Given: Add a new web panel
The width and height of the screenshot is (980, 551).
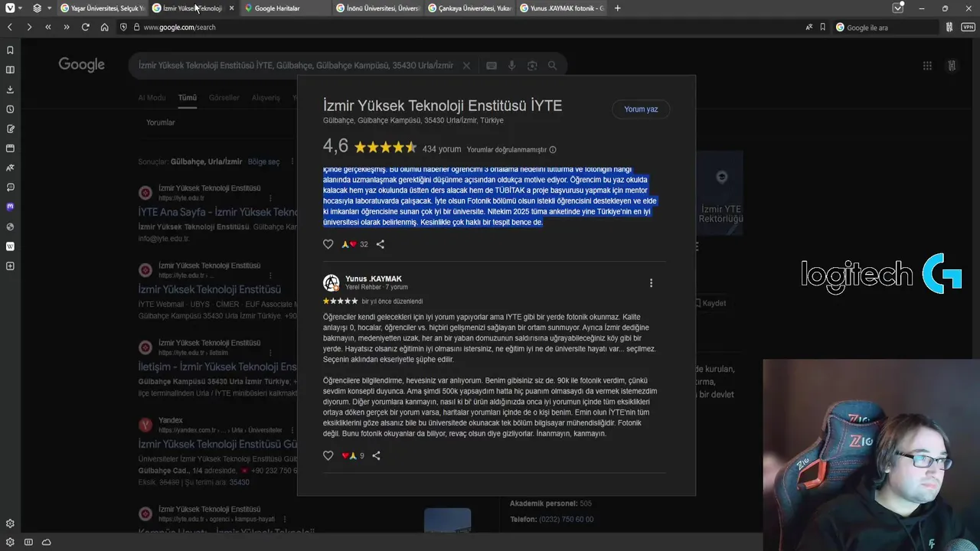Looking at the screenshot, I should (x=10, y=266).
